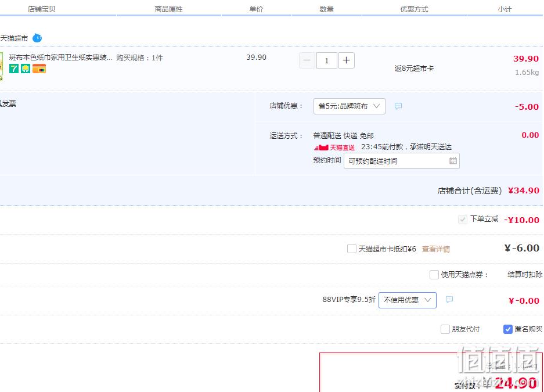Viewport: 544px width, 392px height.
Task: Click the 可预约配送时间 scheduling field
Action: click(x=402, y=161)
